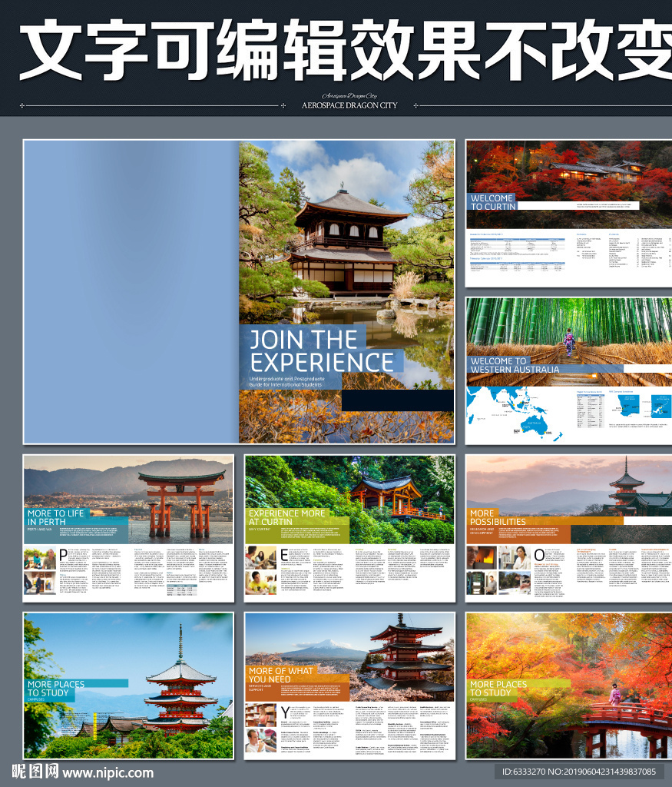Click the dark navy box on cover
This screenshot has width=672, height=787.
coord(398,400)
